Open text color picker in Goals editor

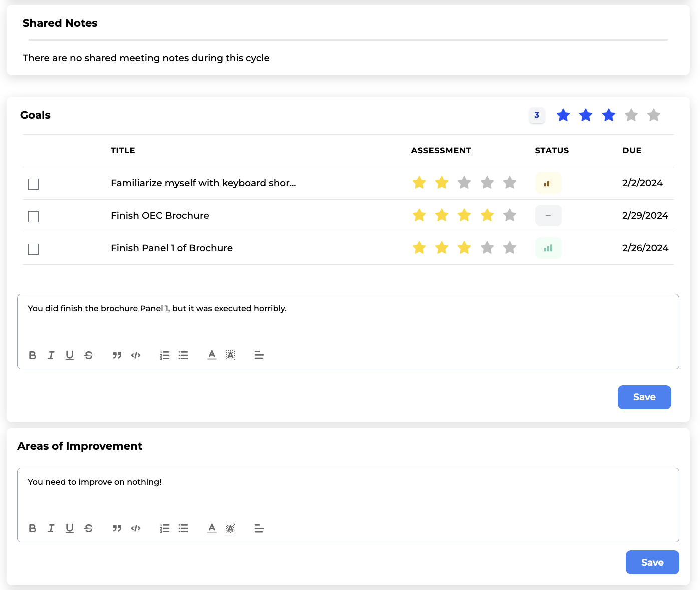click(x=212, y=355)
